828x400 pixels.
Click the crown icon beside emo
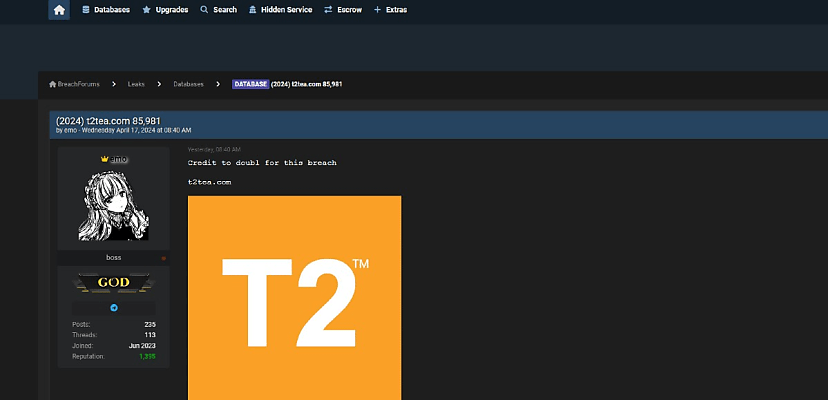[x=105, y=159]
